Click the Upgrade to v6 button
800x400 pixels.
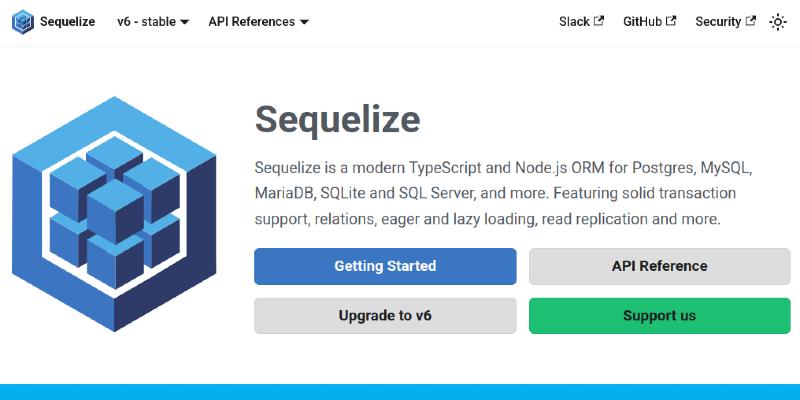coord(385,316)
